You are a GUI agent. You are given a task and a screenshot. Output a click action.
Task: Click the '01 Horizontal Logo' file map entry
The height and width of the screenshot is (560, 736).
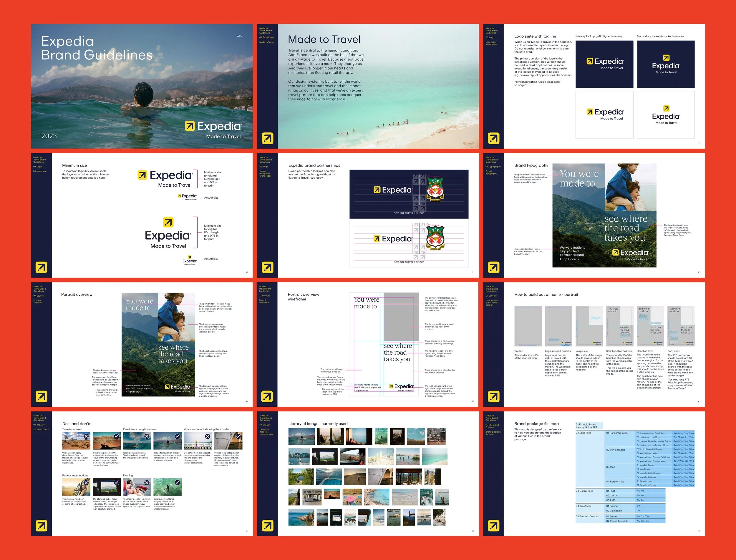click(617, 433)
